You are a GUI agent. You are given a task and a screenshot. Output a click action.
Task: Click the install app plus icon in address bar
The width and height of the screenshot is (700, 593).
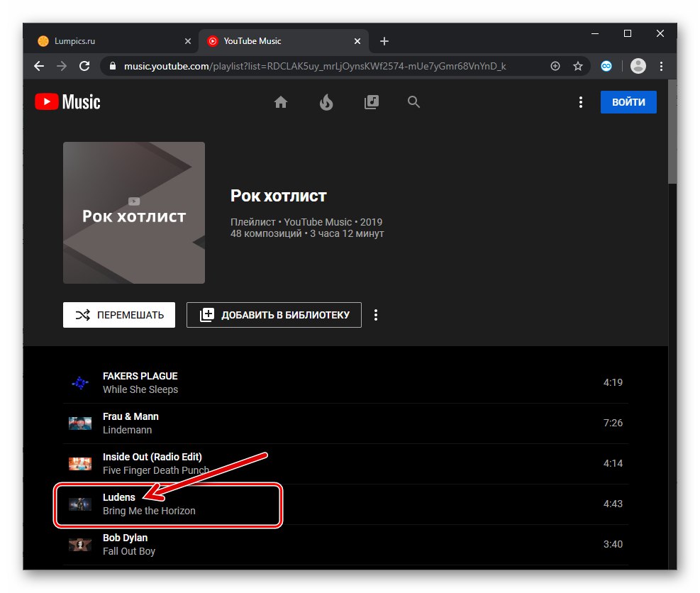(555, 66)
